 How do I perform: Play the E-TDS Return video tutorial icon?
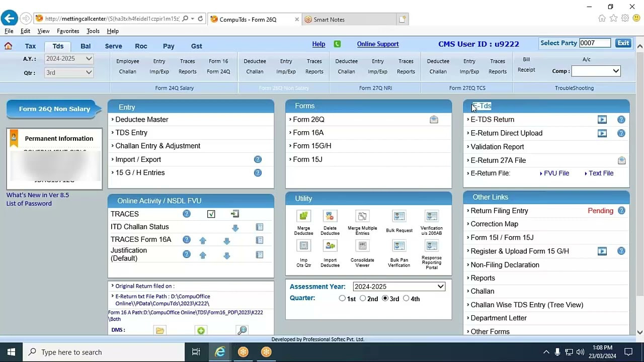pos(602,120)
